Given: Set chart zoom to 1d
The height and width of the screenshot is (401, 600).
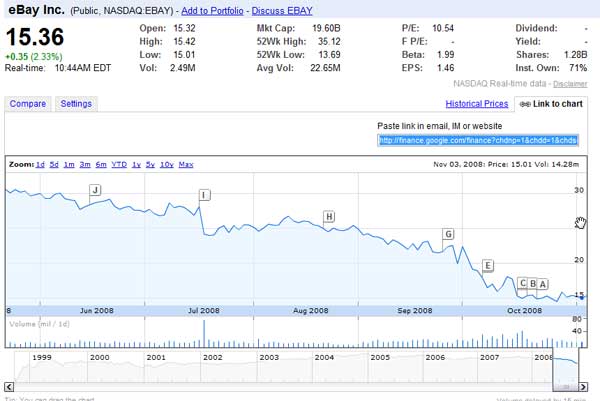Looking at the screenshot, I should 40,165.
